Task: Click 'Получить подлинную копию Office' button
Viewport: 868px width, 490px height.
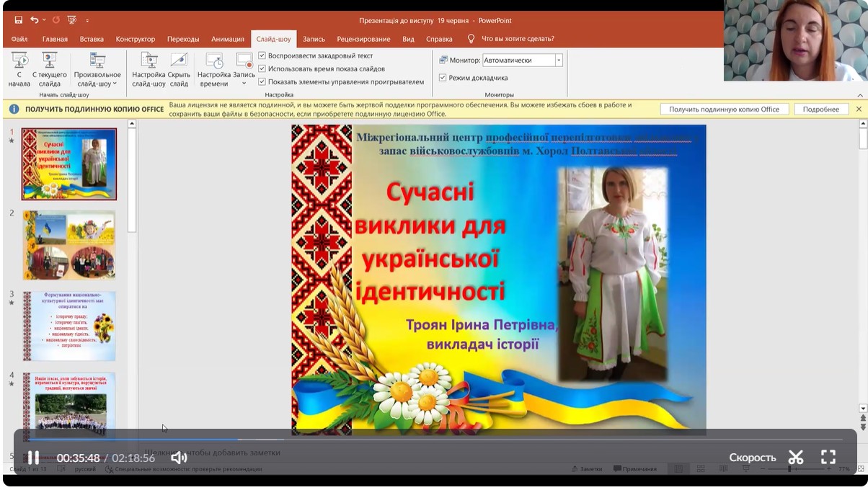Action: click(x=724, y=109)
